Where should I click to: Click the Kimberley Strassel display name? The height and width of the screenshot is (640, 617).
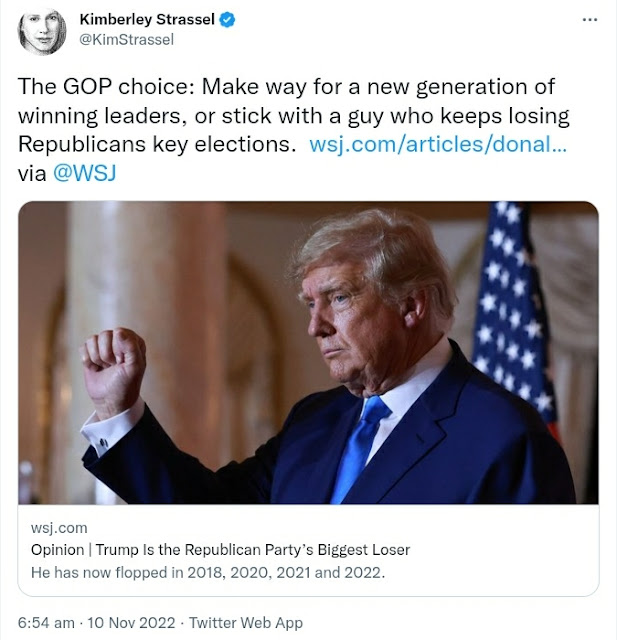(147, 19)
